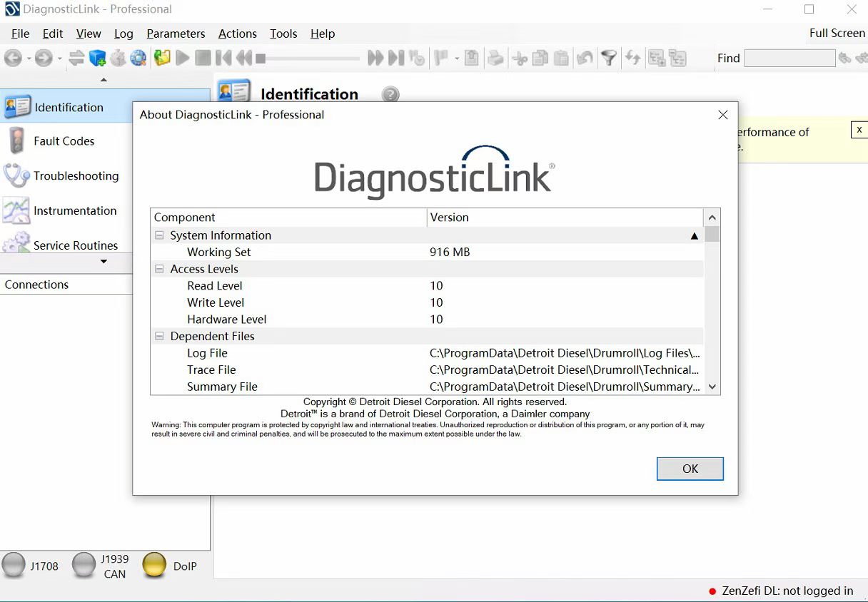Image resolution: width=868 pixels, height=602 pixels.
Task: Click the Stop log playback button
Action: click(203, 58)
